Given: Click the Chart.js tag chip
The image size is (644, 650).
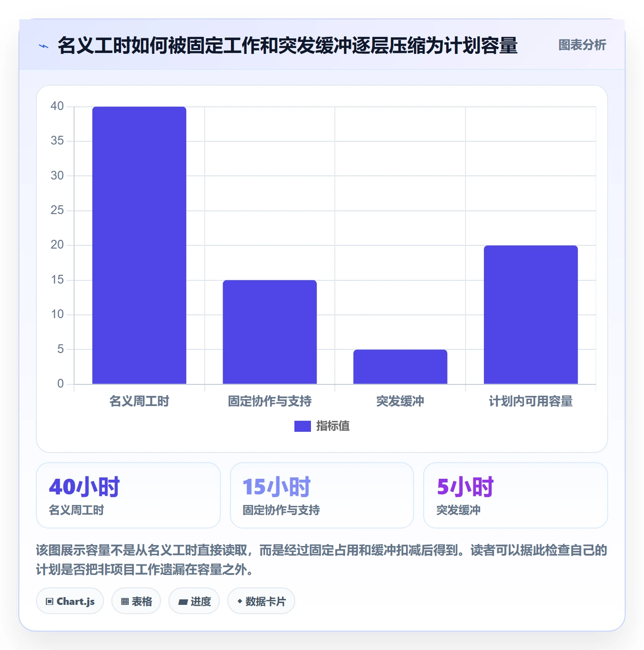Looking at the screenshot, I should pyautogui.click(x=70, y=601).
